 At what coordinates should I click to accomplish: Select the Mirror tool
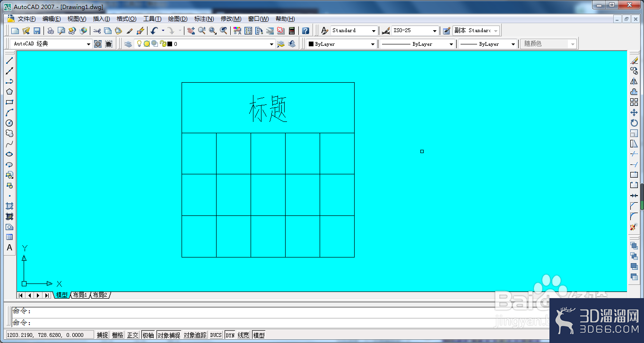[634, 81]
